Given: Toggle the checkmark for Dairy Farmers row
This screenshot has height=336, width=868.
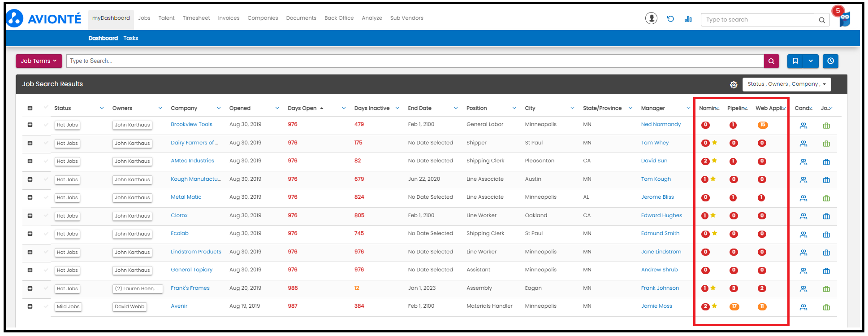Looking at the screenshot, I should [46, 143].
